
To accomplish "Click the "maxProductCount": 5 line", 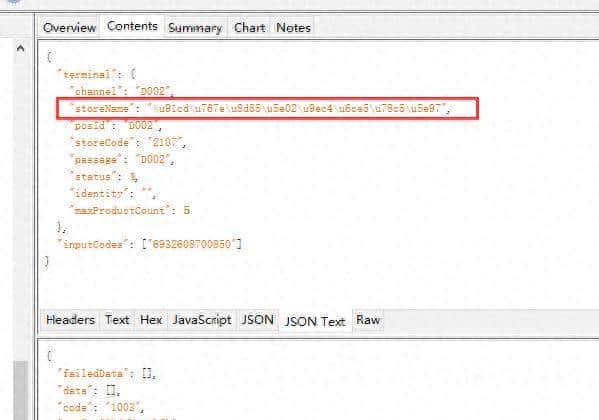I will click(130, 211).
